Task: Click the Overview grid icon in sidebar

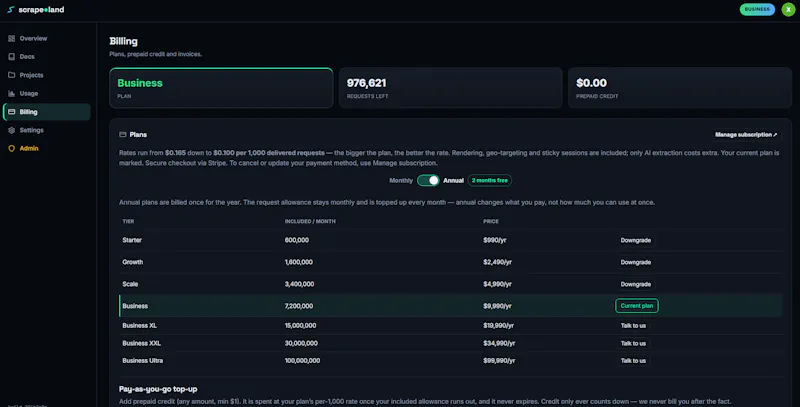Action: coord(12,38)
